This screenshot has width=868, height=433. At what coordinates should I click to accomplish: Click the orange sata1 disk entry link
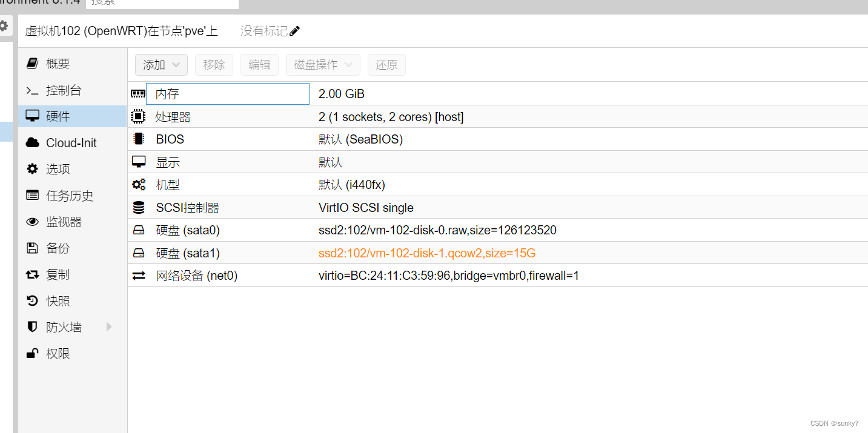426,253
